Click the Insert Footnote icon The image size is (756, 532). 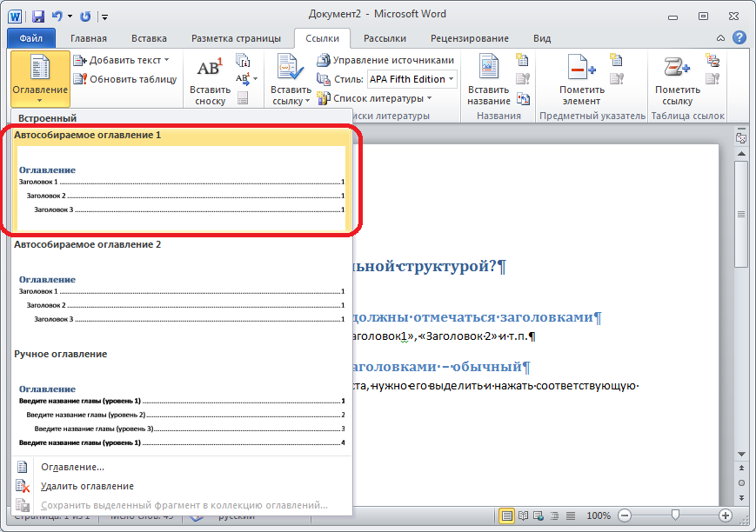point(210,70)
